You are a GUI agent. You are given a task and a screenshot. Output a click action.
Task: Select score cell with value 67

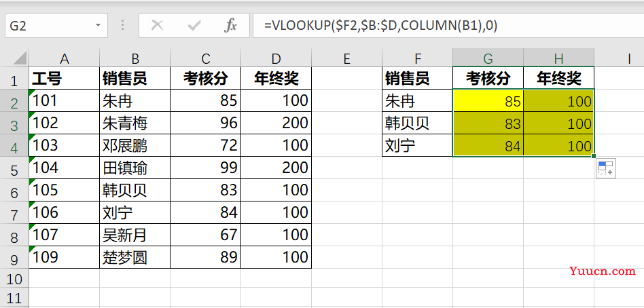[x=205, y=235]
